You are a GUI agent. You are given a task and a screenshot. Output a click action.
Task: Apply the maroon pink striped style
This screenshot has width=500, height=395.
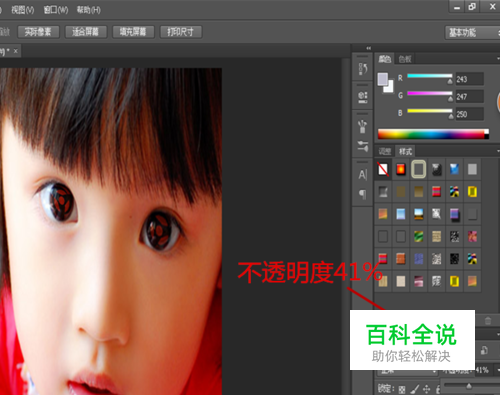419,281
